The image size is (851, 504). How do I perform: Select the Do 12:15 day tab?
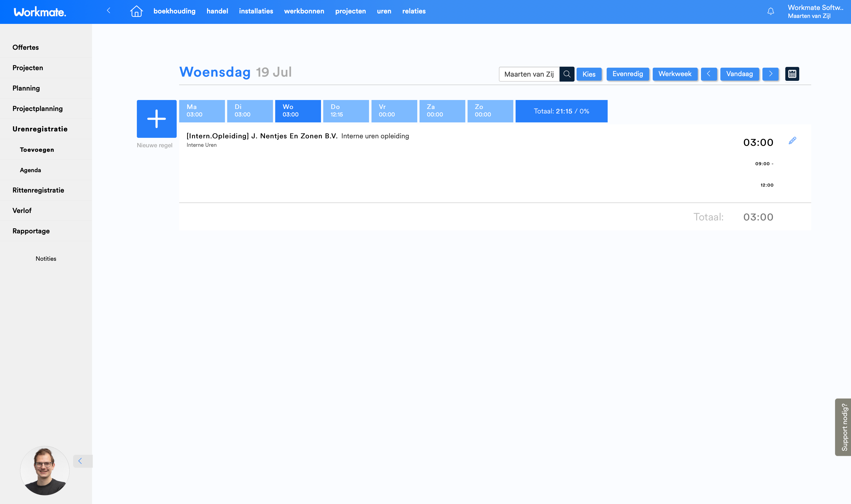click(x=345, y=111)
